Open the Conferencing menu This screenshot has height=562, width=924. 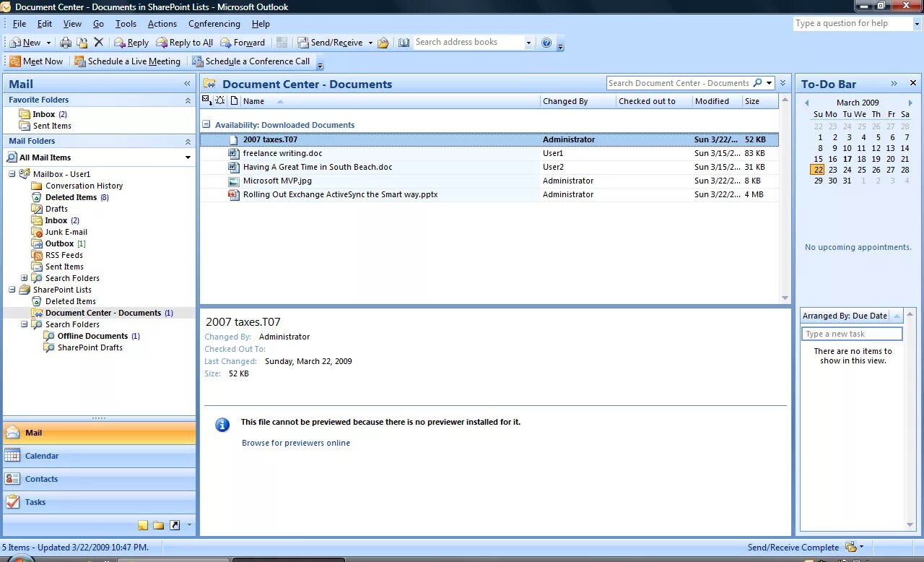[x=214, y=24]
